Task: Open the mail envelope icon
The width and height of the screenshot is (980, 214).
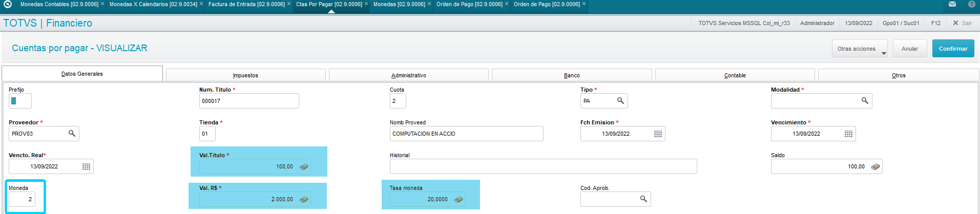Action: tap(952, 4)
